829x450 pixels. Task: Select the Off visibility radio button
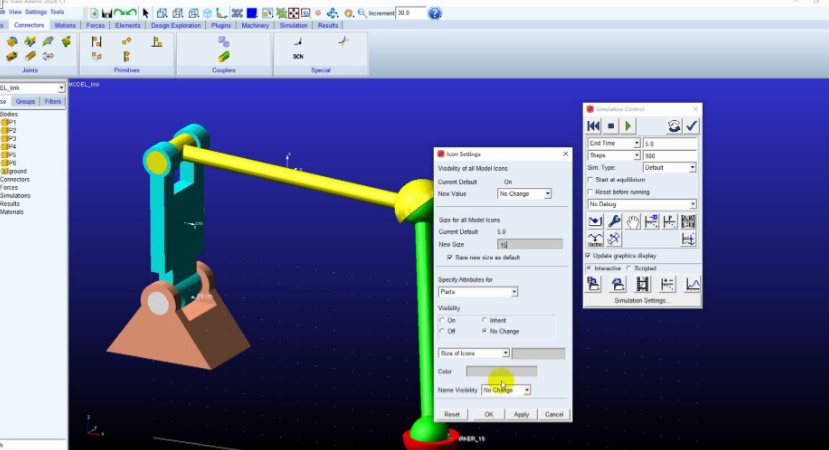click(442, 330)
